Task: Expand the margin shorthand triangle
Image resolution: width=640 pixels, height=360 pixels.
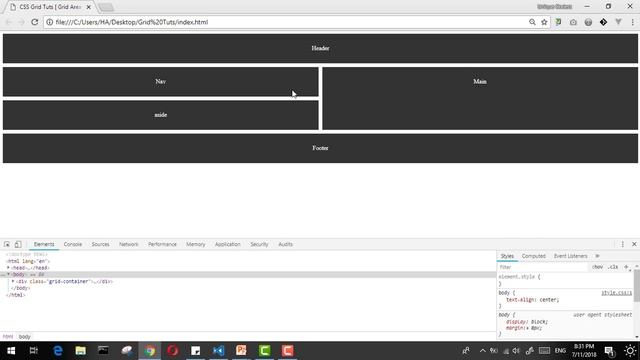Action: click(529, 328)
